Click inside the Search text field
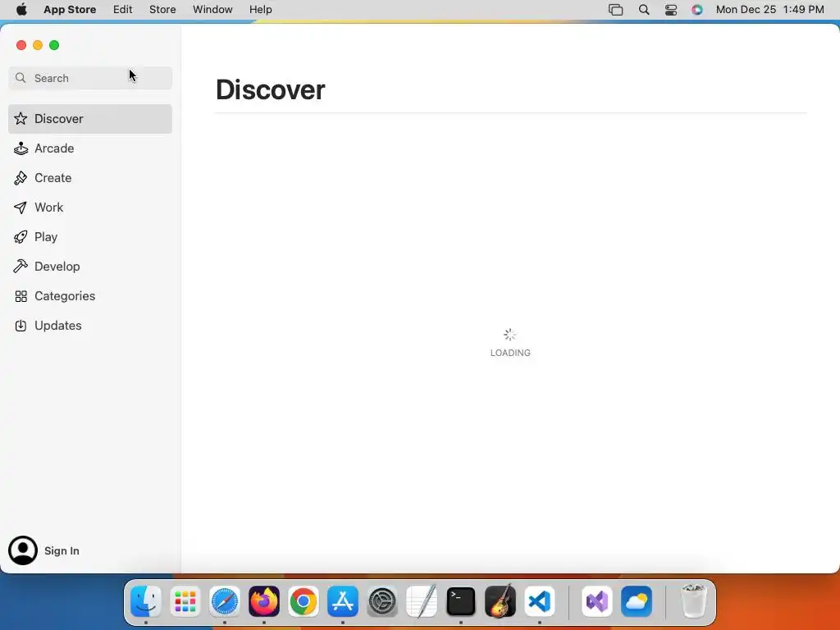The image size is (840, 630). pos(90,78)
